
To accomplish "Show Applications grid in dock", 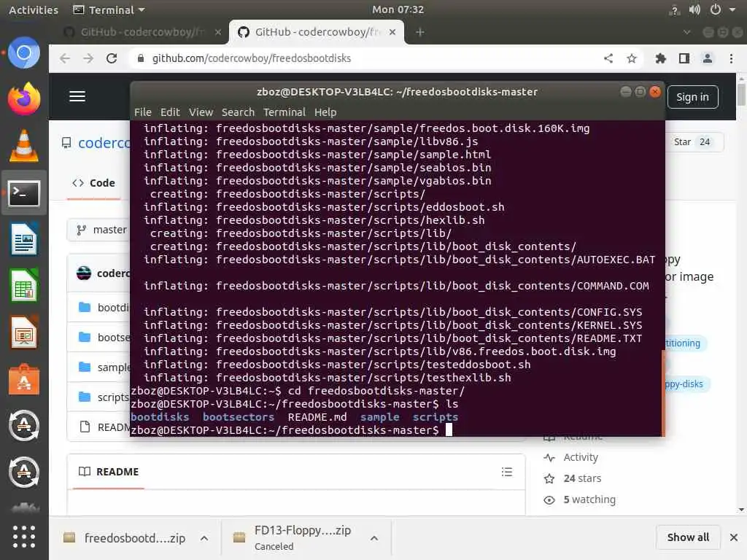I will coord(24,537).
